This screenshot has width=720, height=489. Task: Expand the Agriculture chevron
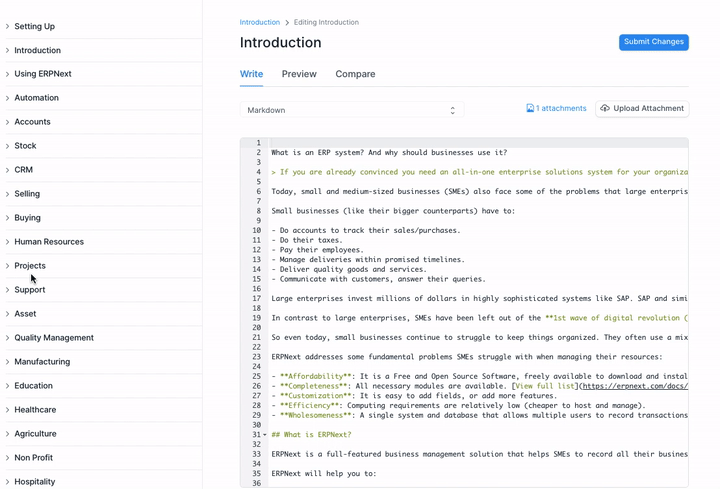point(7,434)
